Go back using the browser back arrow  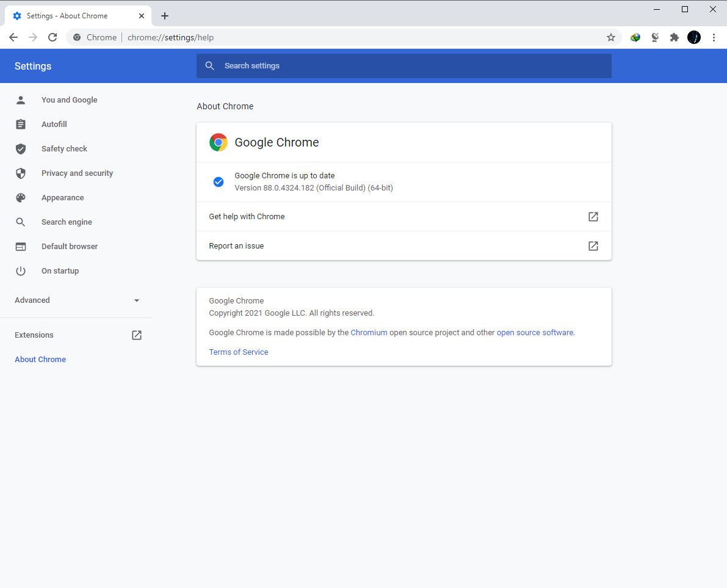[13, 38]
